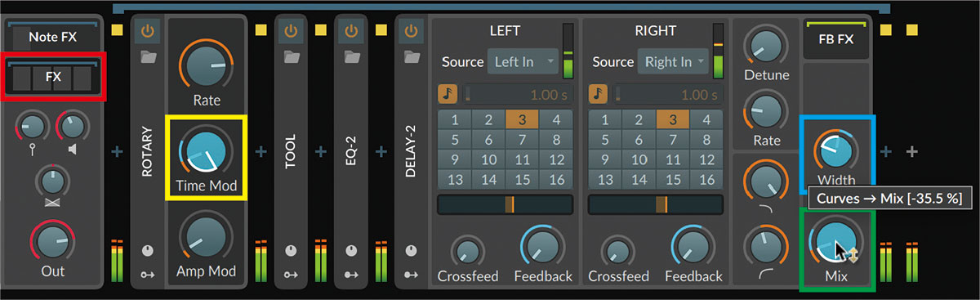980x300 pixels.
Task: Toggle the TOOL device power button
Action: tap(291, 31)
